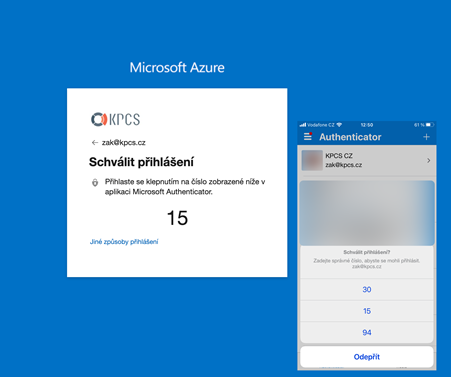The width and height of the screenshot is (451, 377).
Task: Click the phone battery indicator icon
Action: click(430, 125)
